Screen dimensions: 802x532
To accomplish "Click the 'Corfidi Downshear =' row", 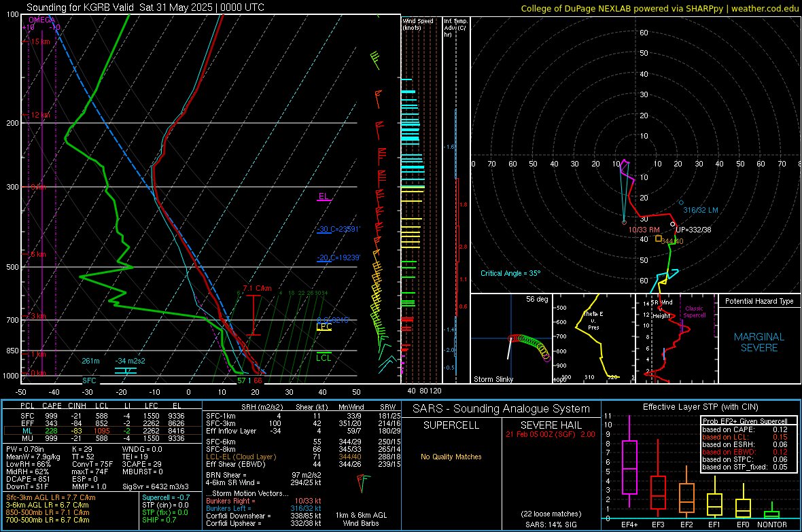I will (x=264, y=516).
